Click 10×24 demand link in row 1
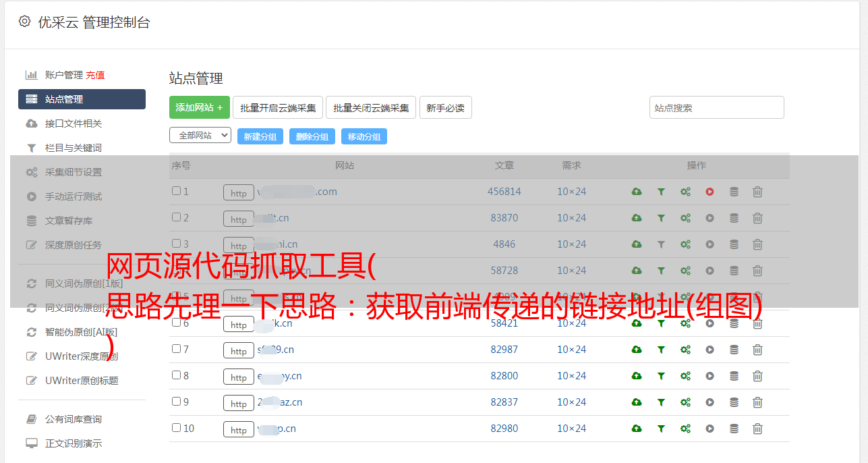Image resolution: width=868 pixels, height=463 pixels. [x=571, y=192]
